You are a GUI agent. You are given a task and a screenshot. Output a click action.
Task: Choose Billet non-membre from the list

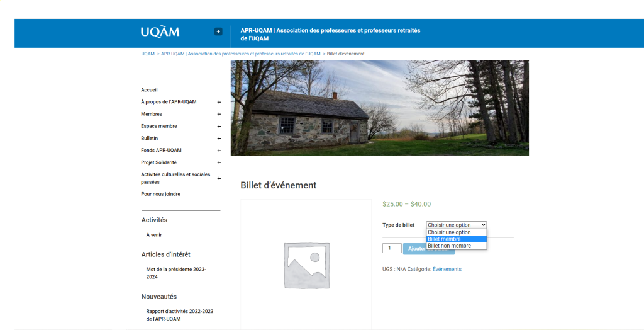[x=456, y=246]
